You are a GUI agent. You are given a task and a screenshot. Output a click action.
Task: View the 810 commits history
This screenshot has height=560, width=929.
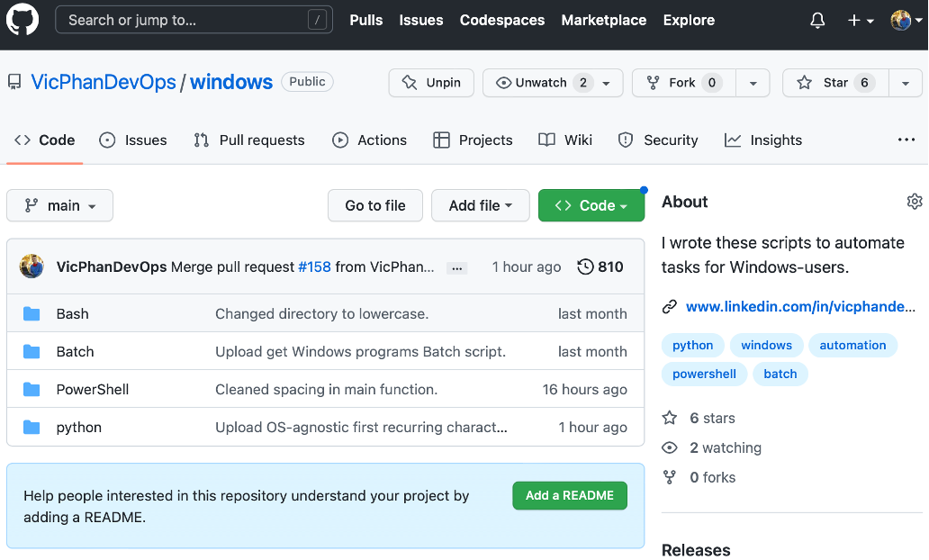[x=600, y=267]
